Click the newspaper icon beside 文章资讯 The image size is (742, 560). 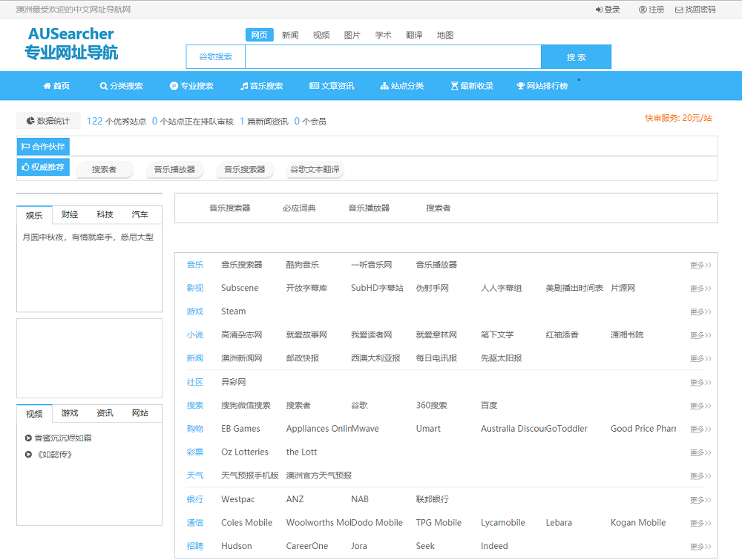[314, 85]
